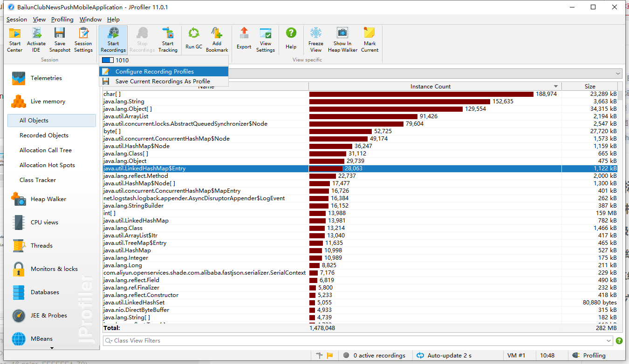Open the Help menu in menu bar

coord(113,20)
